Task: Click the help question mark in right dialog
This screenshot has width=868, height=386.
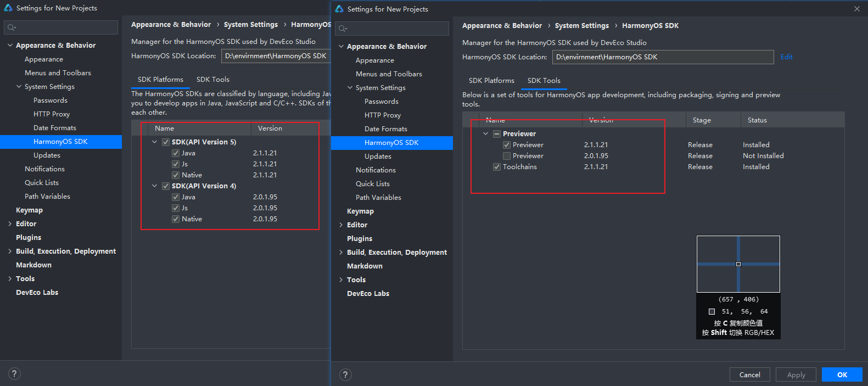Action: 345,375
